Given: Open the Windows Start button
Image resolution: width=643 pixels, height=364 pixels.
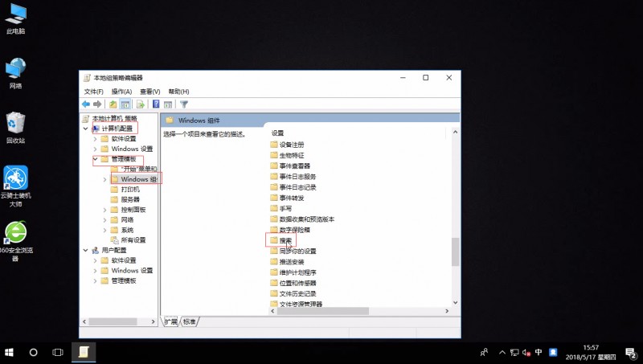Looking at the screenshot, I should click(x=9, y=352).
